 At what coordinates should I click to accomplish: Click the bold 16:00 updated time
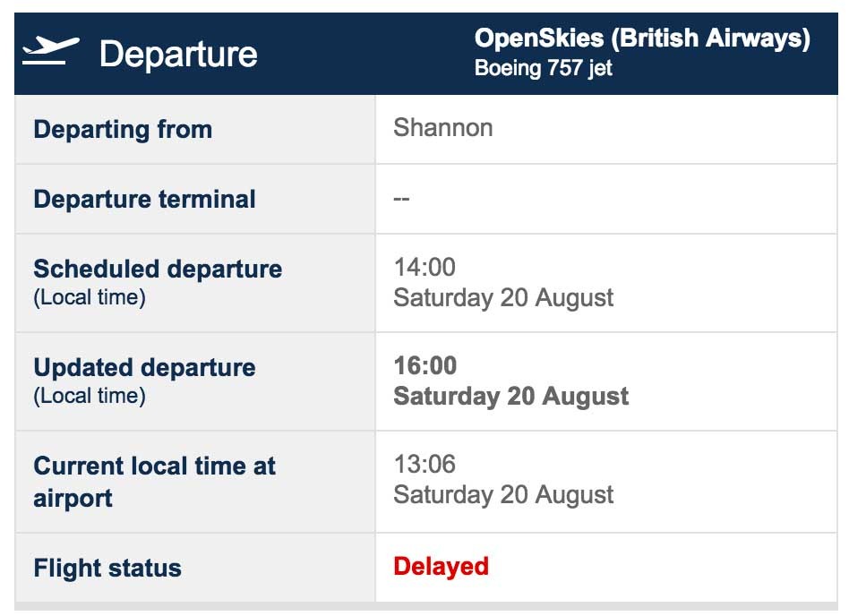(x=425, y=366)
